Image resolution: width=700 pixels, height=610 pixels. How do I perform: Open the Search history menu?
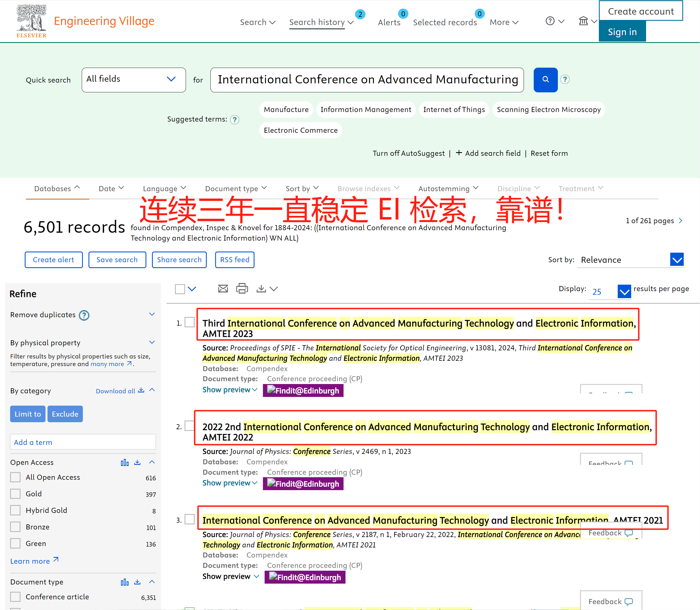click(322, 22)
